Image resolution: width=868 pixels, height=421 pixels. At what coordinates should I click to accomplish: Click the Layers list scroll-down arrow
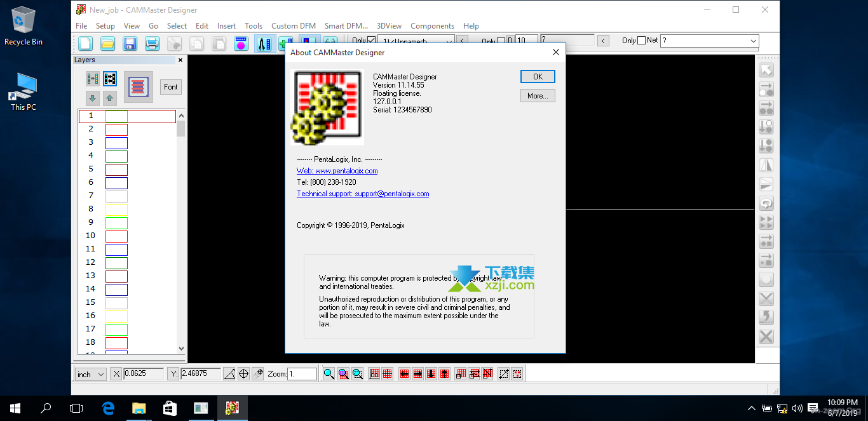click(x=181, y=348)
